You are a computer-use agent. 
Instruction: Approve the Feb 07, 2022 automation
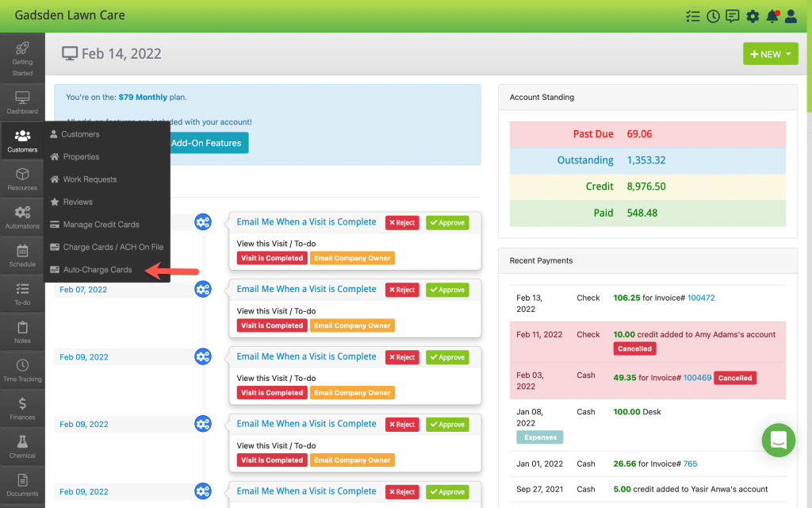[x=447, y=290]
